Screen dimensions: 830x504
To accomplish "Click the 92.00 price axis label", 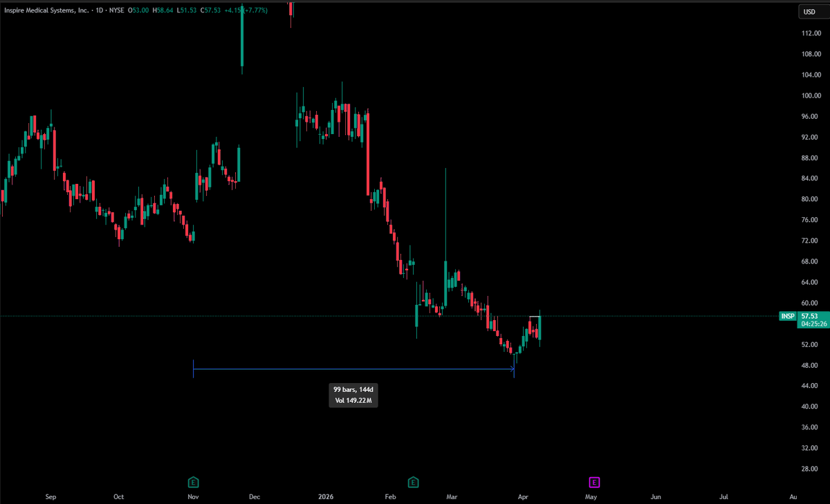I will click(x=810, y=137).
